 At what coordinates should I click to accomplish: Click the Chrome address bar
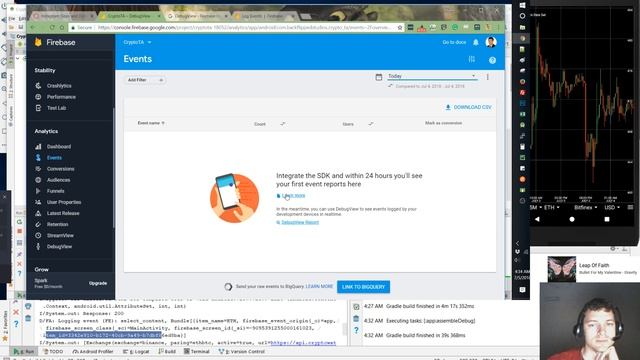click(x=236, y=27)
